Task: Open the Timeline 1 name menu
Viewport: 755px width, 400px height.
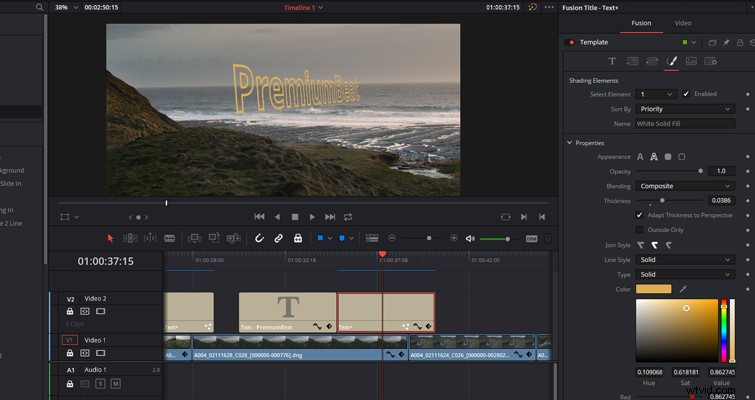Action: pyautogui.click(x=303, y=8)
